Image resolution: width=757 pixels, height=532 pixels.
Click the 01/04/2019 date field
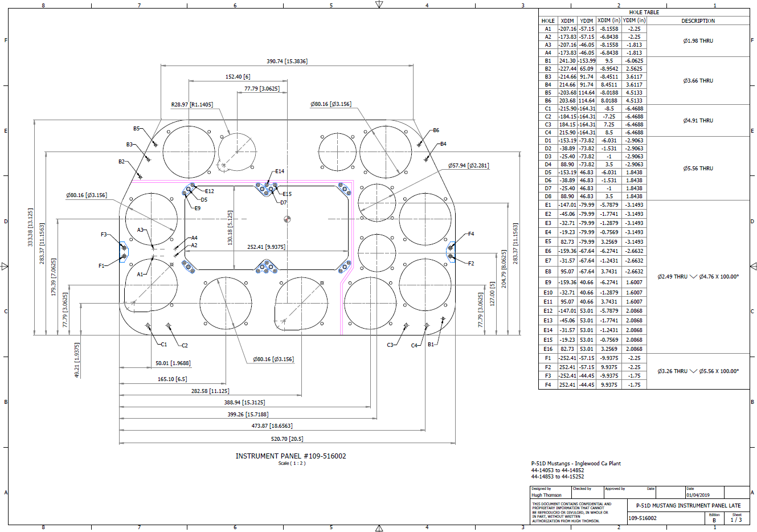point(698,495)
